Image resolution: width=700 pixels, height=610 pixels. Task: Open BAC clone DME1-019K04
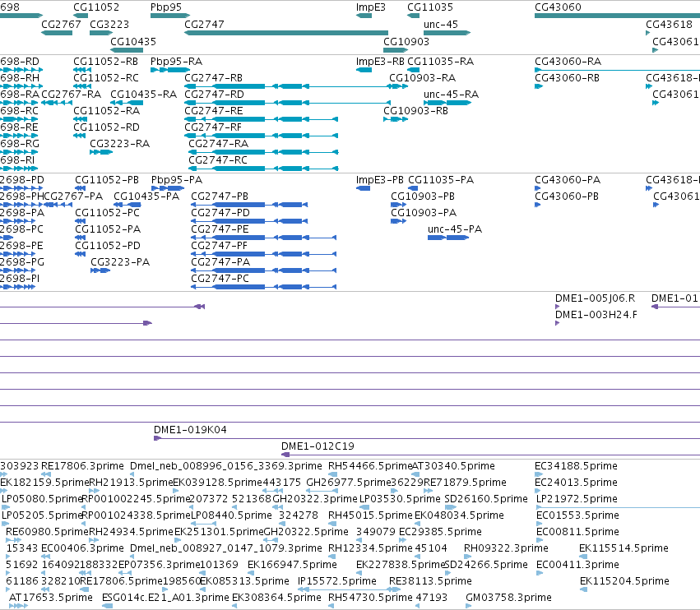point(427,438)
